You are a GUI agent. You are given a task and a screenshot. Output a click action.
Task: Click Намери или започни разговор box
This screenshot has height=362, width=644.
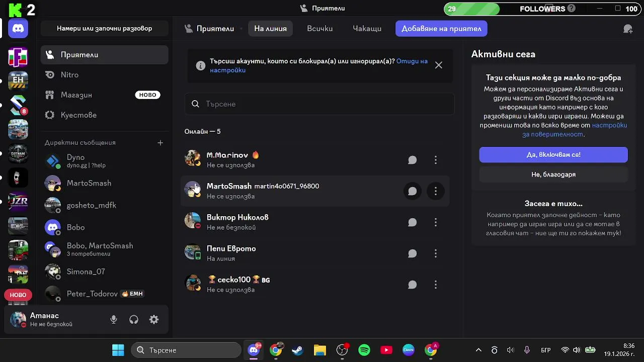pos(105,29)
